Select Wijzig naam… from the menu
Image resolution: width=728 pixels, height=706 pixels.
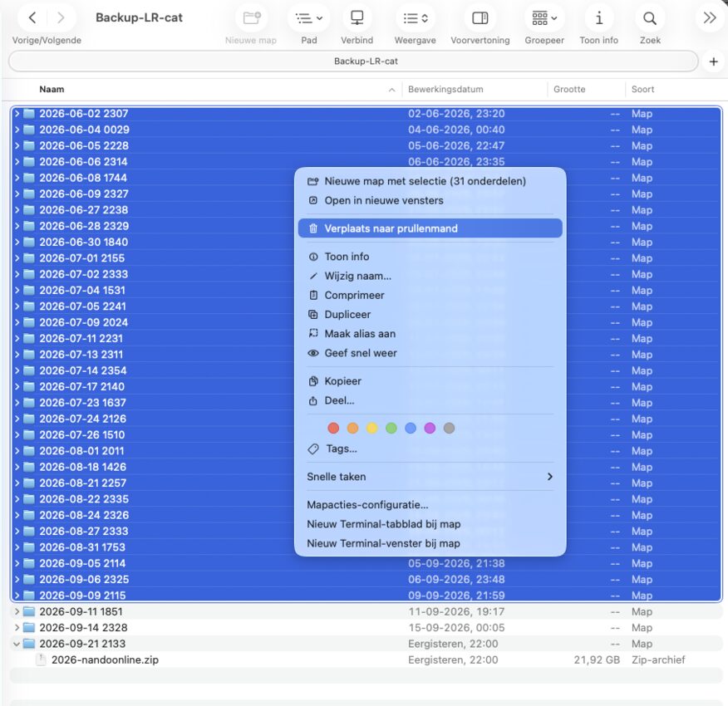point(430,277)
